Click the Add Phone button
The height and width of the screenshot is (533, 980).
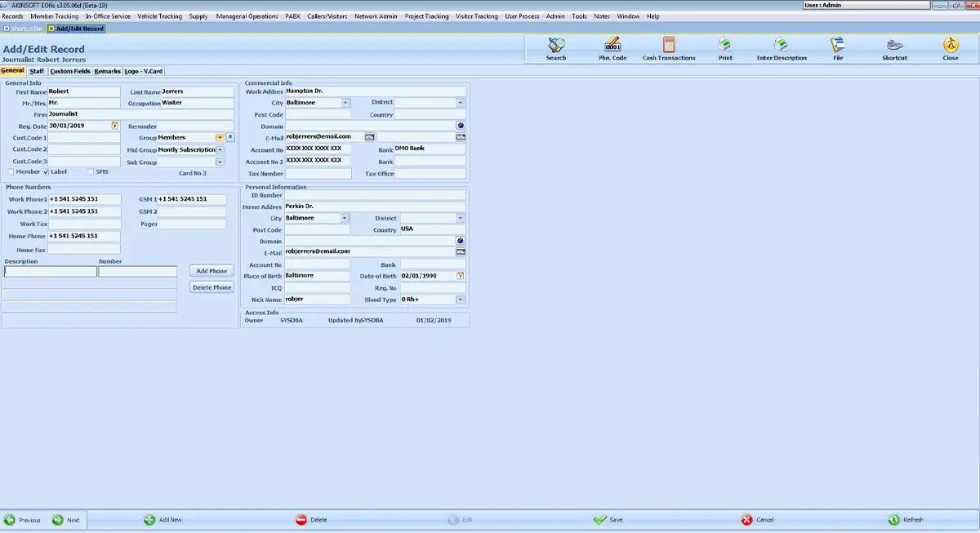212,271
